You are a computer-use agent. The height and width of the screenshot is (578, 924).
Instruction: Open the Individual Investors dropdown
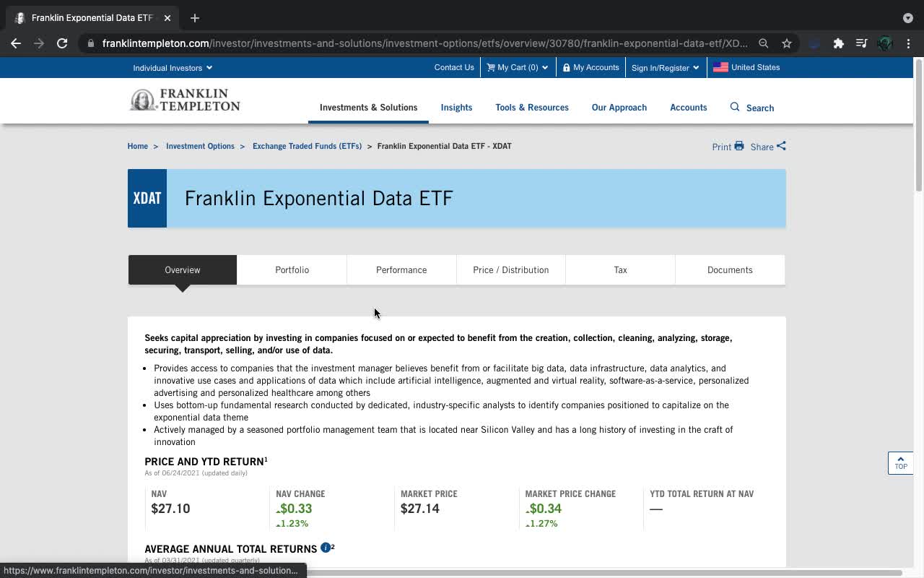coord(173,68)
